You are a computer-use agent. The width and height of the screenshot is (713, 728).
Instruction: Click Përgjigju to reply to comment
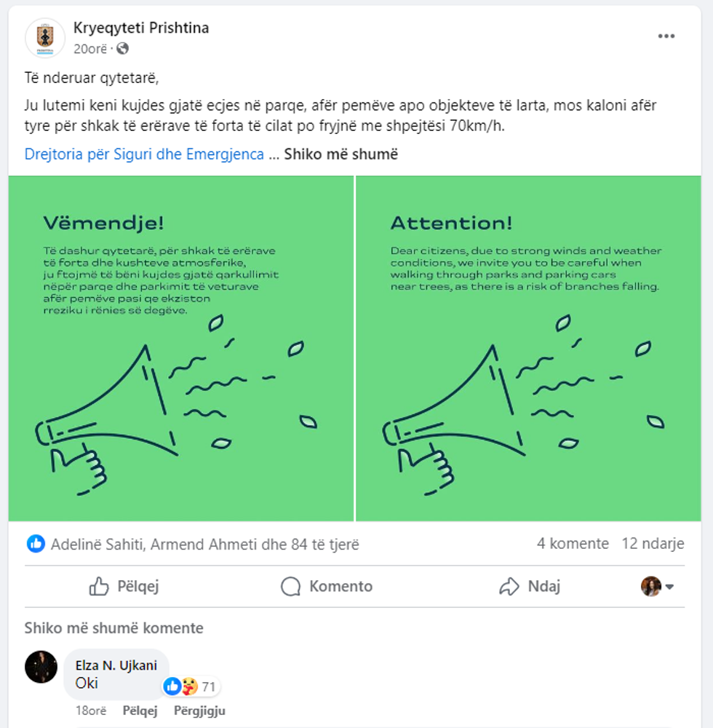pos(199,711)
